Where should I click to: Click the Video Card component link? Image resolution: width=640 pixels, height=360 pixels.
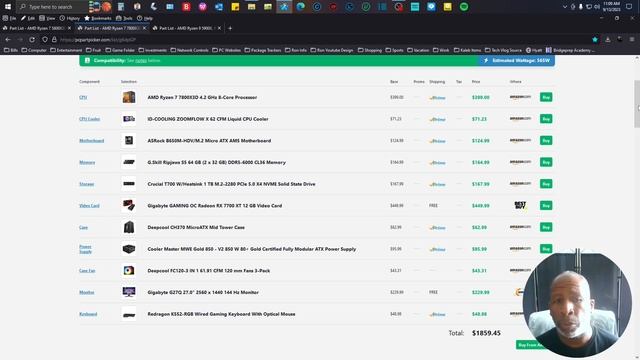pos(89,206)
